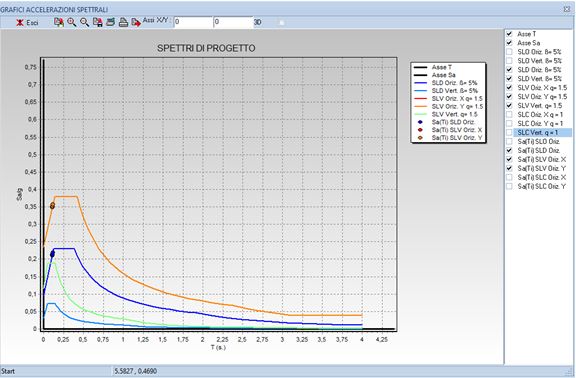
Task: Toggle the 3D checkbox in the toolbar
Action: (282, 23)
